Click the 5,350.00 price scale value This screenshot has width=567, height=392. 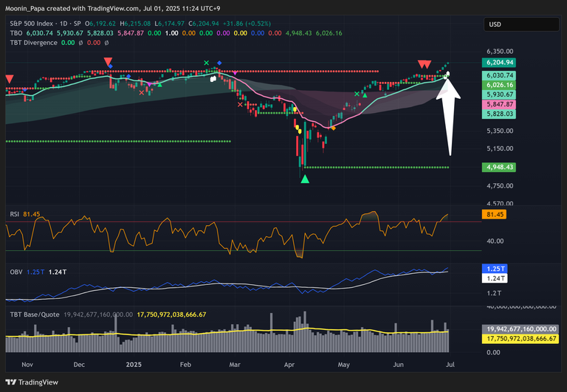pyautogui.click(x=500, y=131)
